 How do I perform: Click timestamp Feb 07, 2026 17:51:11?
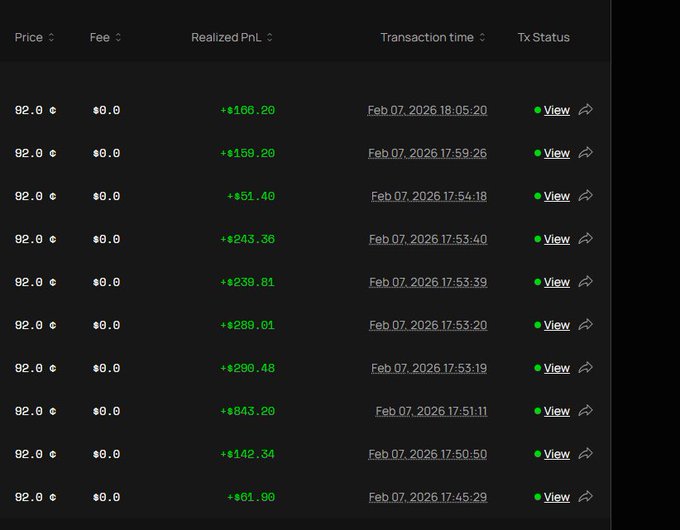tap(431, 411)
